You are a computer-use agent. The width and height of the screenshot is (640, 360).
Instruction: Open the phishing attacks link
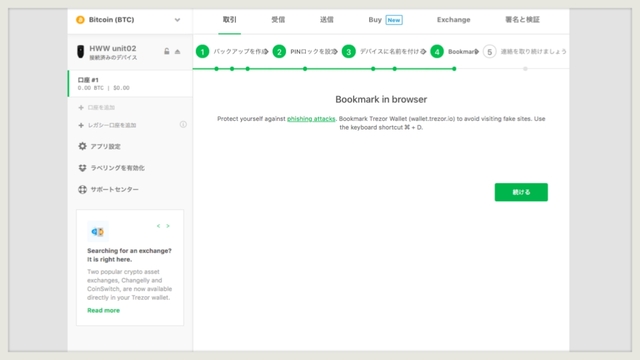click(311, 119)
